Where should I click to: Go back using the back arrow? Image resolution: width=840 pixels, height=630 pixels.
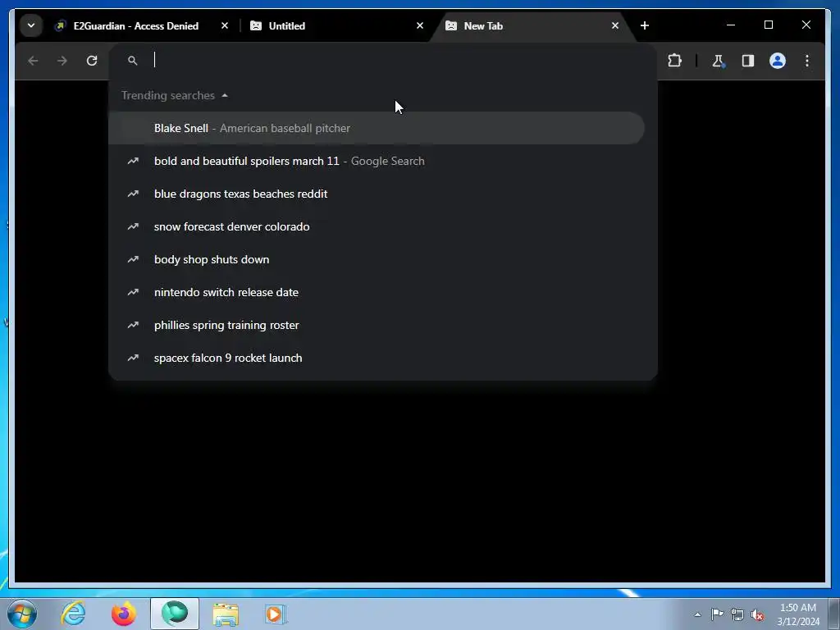33,61
